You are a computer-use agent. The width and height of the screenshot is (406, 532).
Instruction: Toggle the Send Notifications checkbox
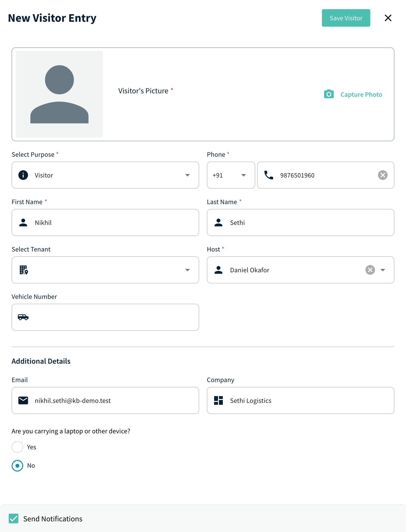pos(14,519)
